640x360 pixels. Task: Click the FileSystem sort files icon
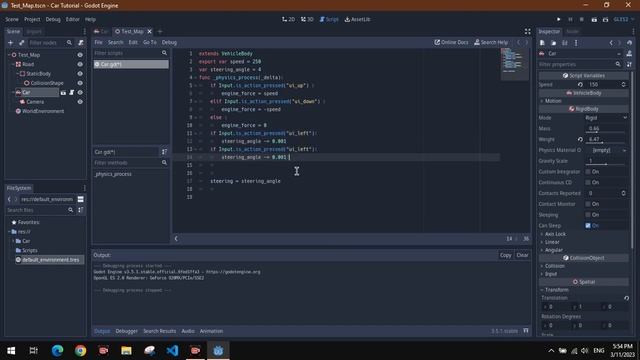click(x=81, y=210)
